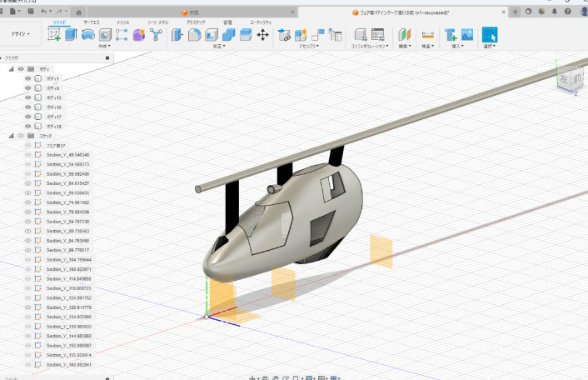
Task: Select the Fillet tool icon
Action: tap(194, 34)
